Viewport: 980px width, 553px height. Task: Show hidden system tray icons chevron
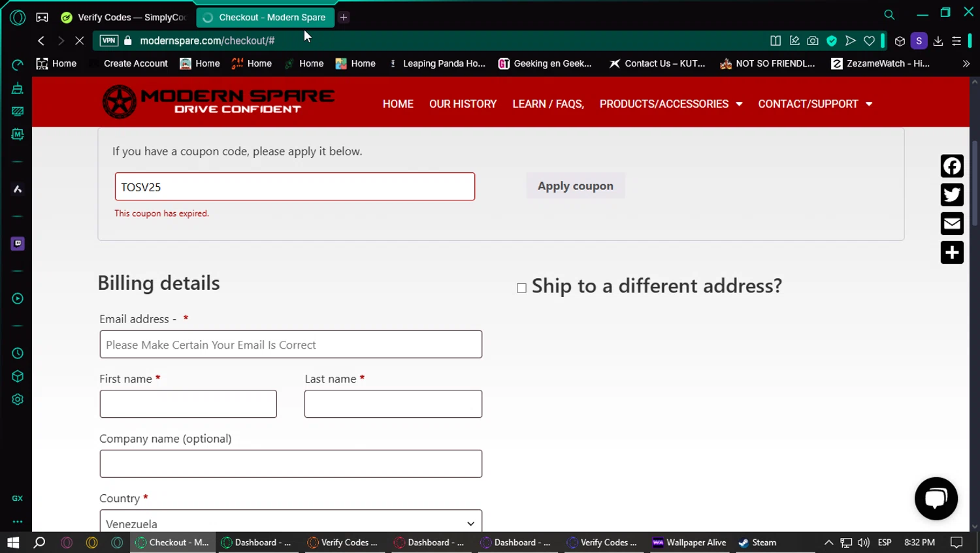828,543
